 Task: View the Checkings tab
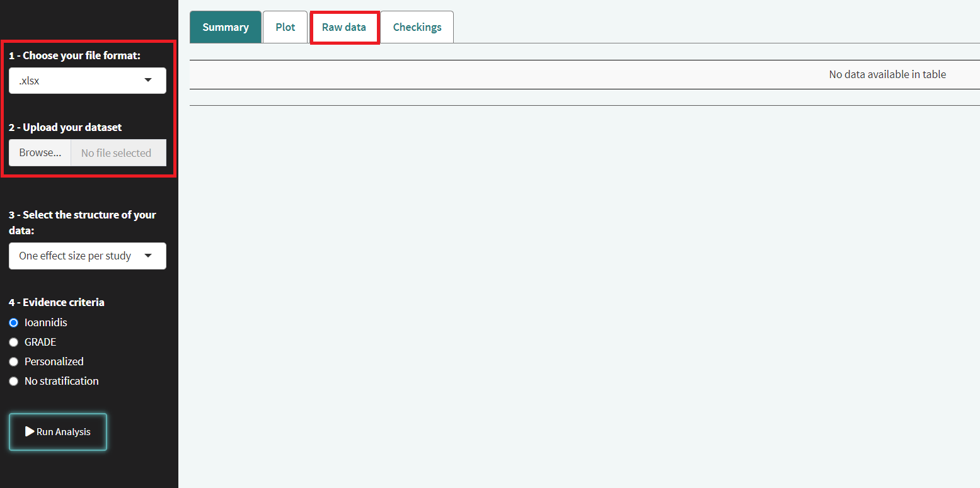417,27
